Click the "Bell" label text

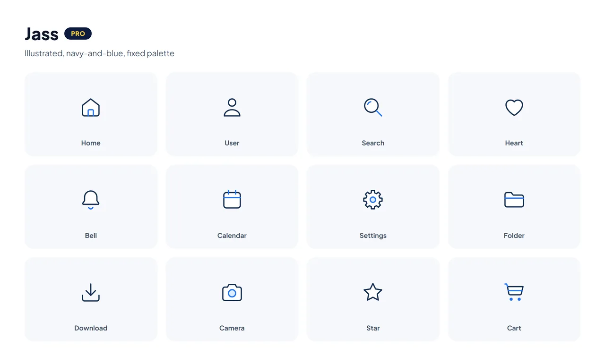pos(91,236)
